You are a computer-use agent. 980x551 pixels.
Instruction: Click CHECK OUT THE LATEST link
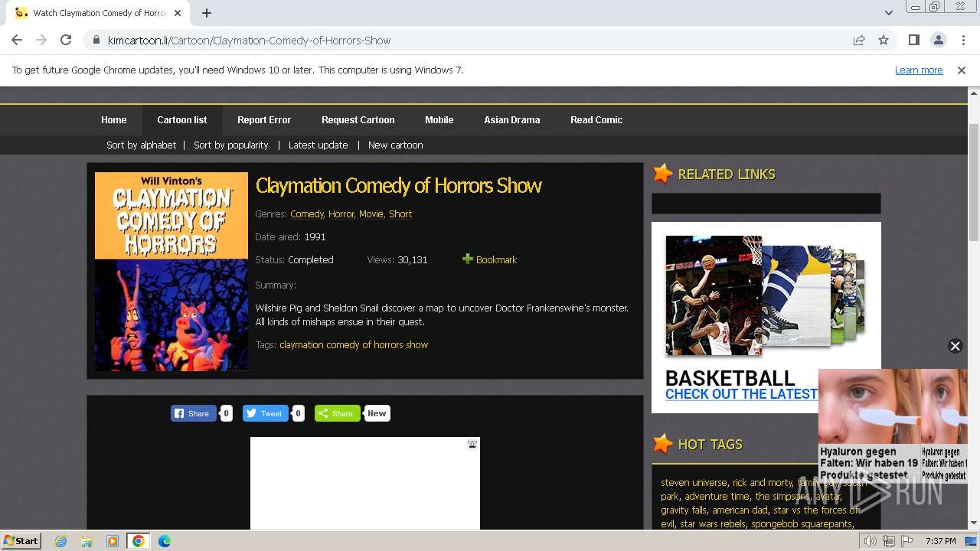point(741,394)
